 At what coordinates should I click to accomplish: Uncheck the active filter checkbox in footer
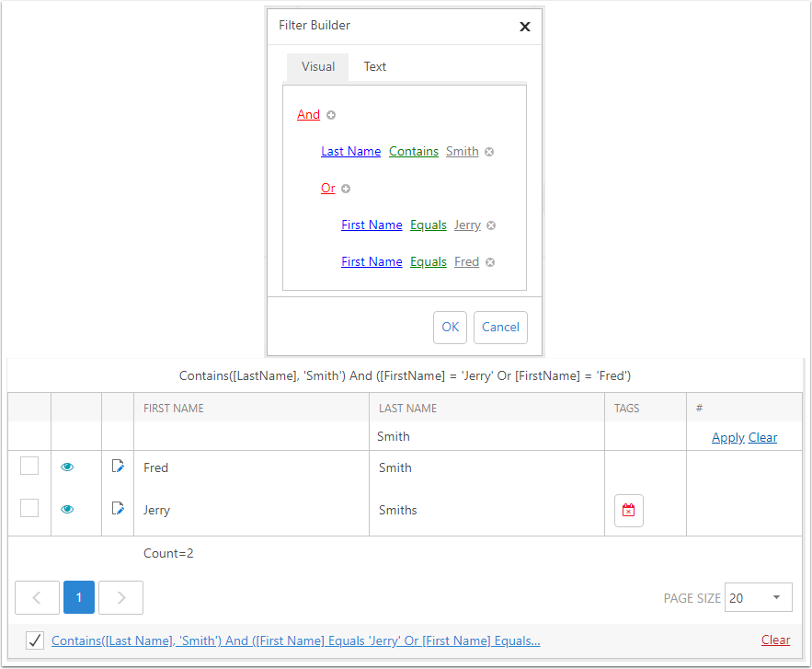pos(35,640)
